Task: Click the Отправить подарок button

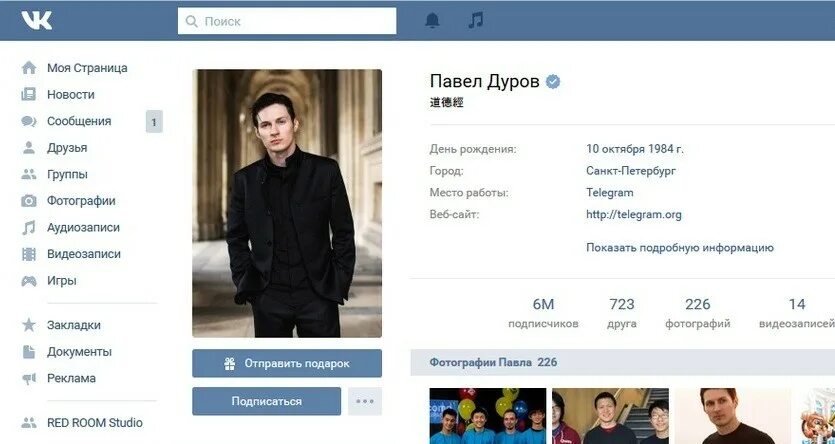Action: click(287, 363)
